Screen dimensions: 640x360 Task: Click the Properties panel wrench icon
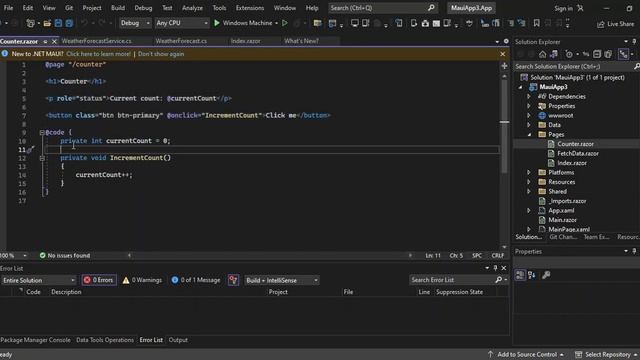point(546,275)
